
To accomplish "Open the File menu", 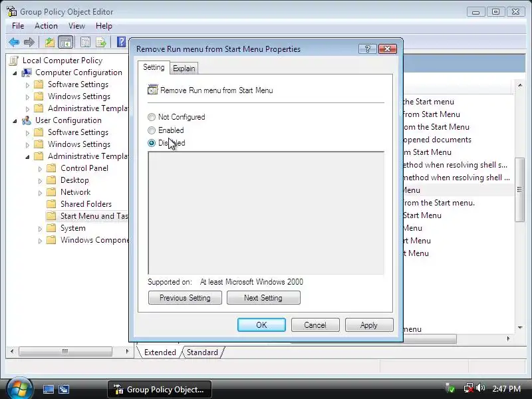I will pos(18,26).
